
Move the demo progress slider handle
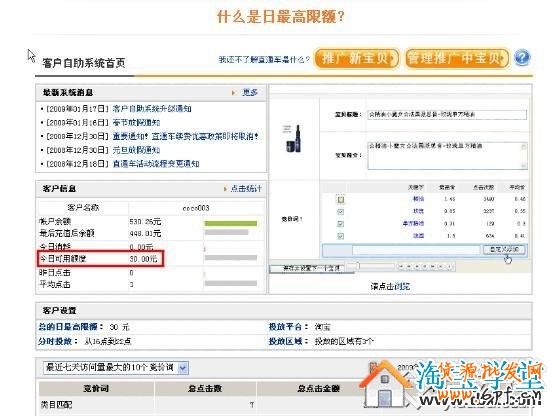pyautogui.click(x=357, y=266)
